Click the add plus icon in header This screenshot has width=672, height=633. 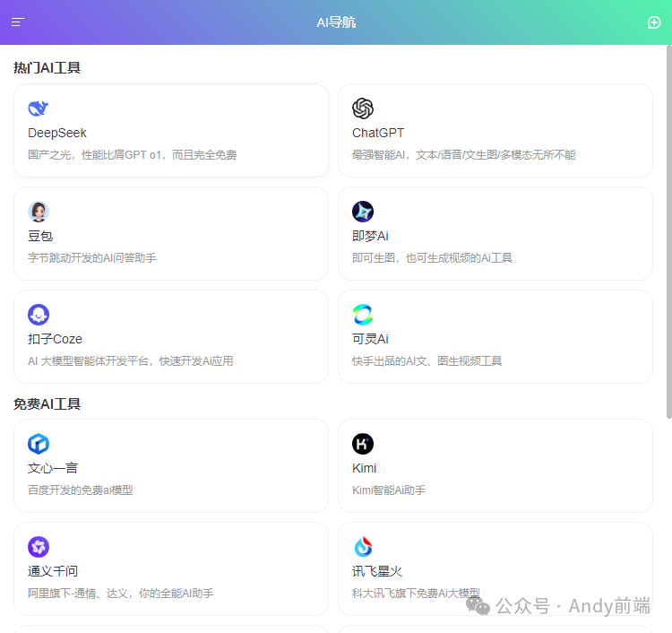[x=653, y=22]
